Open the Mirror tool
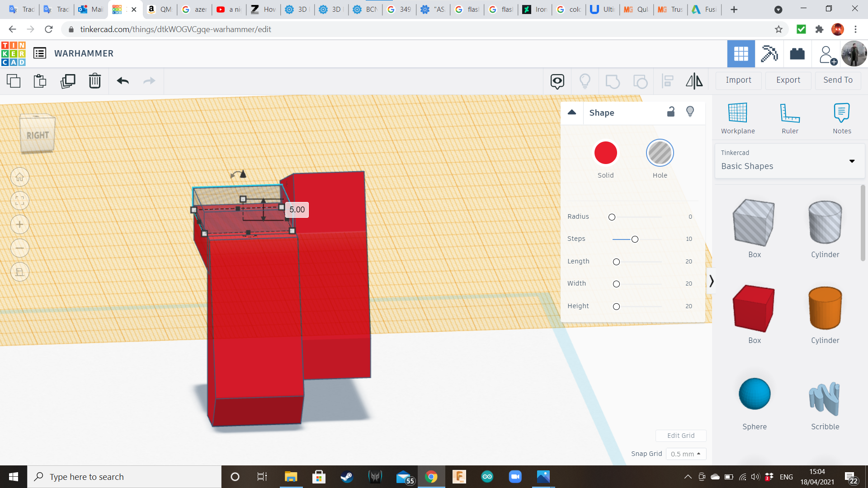Screen dimensions: 868x488 [694, 81]
